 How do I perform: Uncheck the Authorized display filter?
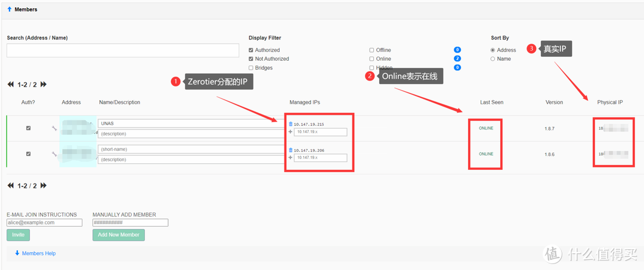pyautogui.click(x=251, y=50)
